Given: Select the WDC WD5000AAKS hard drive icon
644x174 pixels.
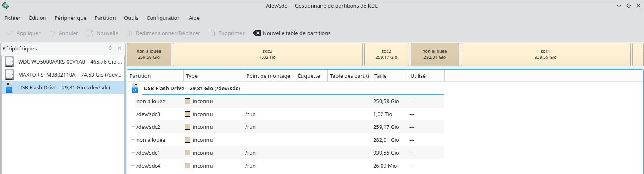Looking at the screenshot, I should (9, 62).
